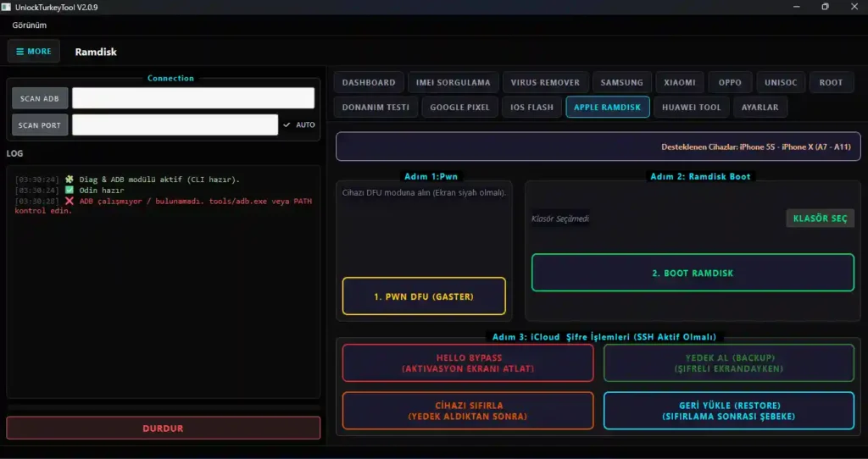Open the MORE hamburger menu

pyautogui.click(x=34, y=52)
